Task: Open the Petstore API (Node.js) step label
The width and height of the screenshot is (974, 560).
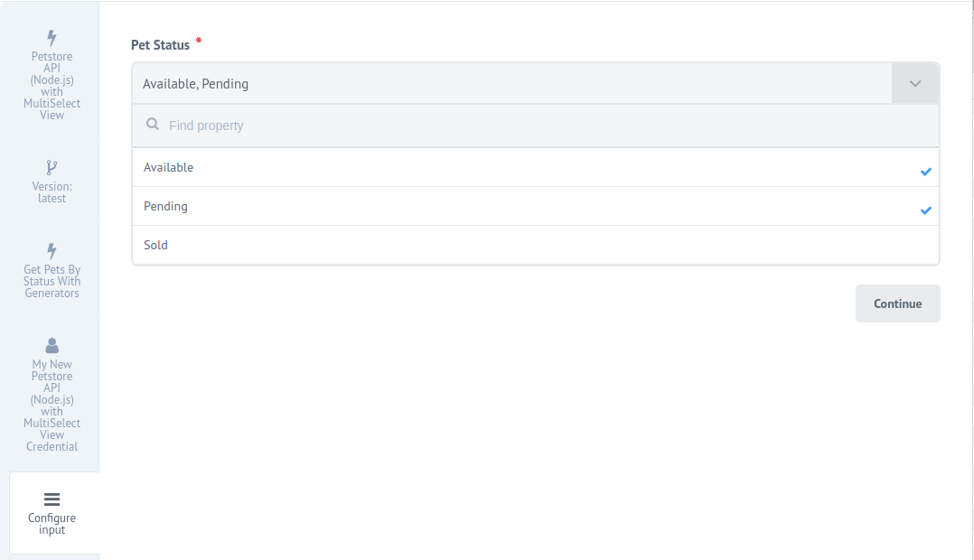Action: [52, 86]
